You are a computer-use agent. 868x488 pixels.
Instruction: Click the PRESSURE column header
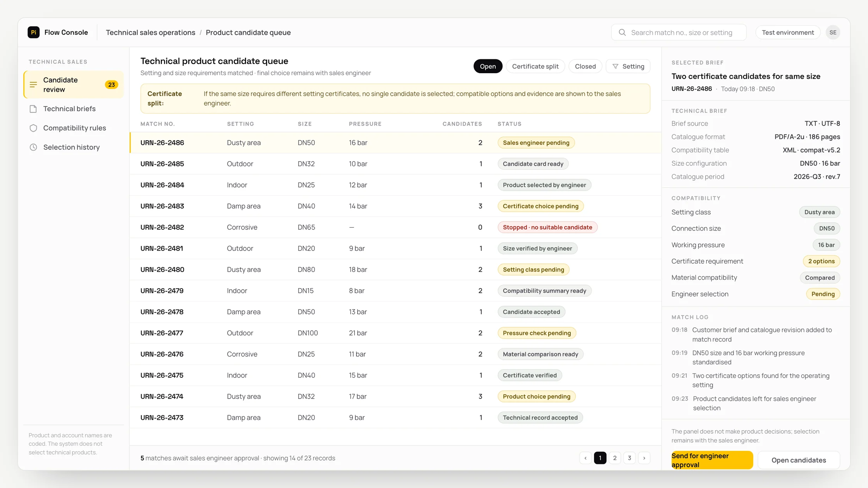[x=365, y=124]
